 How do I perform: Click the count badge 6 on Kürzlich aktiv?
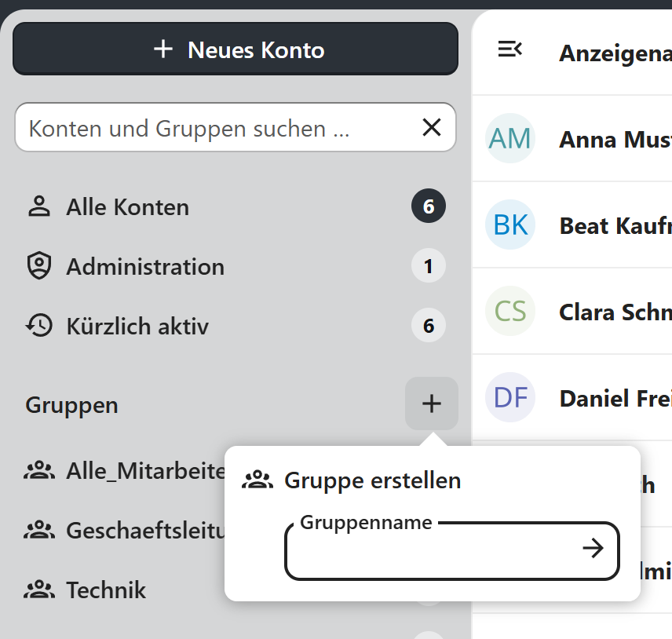click(429, 325)
